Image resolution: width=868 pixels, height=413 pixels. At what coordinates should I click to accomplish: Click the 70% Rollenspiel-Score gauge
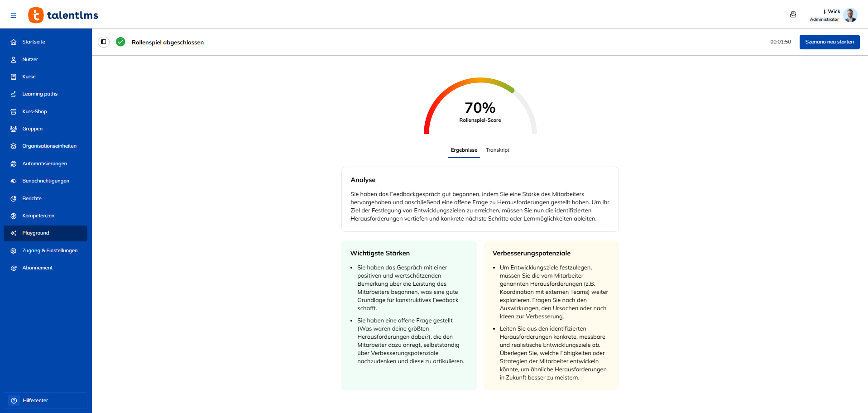tap(480, 106)
